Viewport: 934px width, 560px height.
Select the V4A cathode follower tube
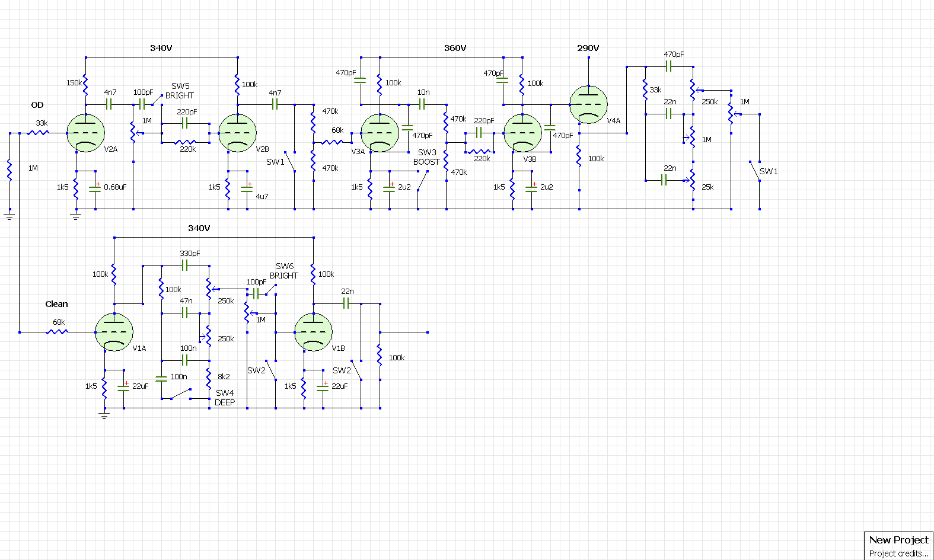point(588,105)
